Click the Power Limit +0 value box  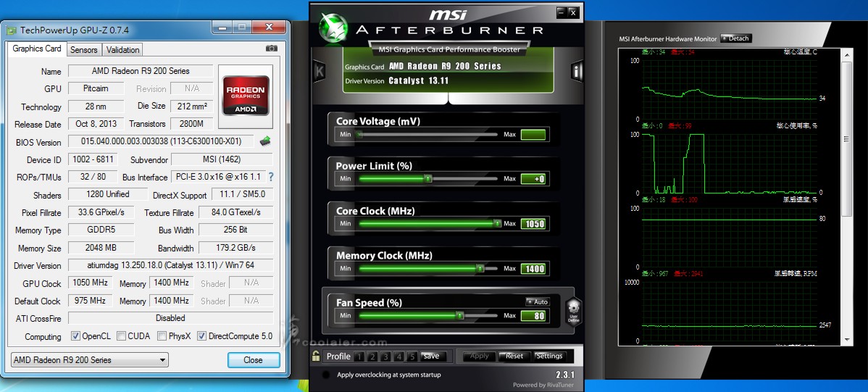pyautogui.click(x=533, y=179)
